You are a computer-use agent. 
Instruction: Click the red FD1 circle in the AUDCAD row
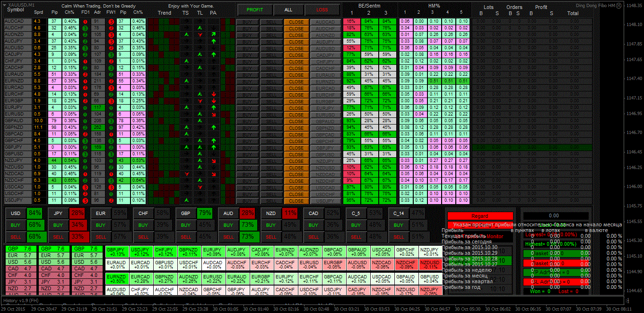tap(85, 22)
